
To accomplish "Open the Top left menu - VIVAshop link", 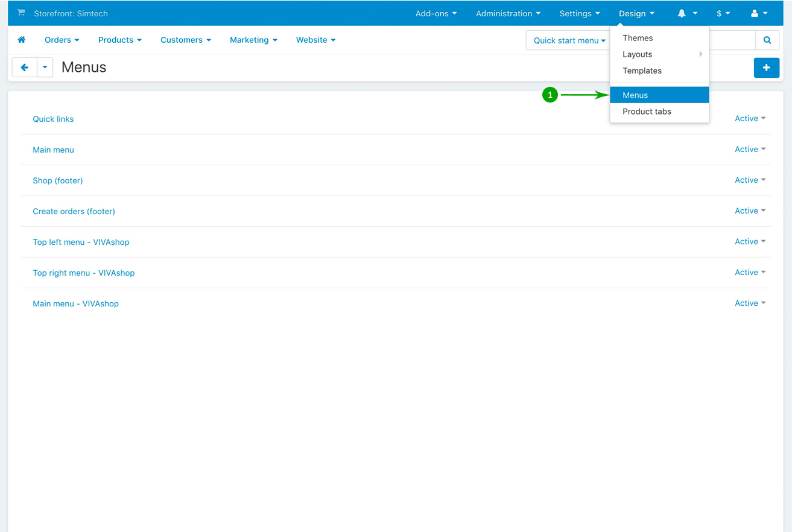I will [x=81, y=242].
